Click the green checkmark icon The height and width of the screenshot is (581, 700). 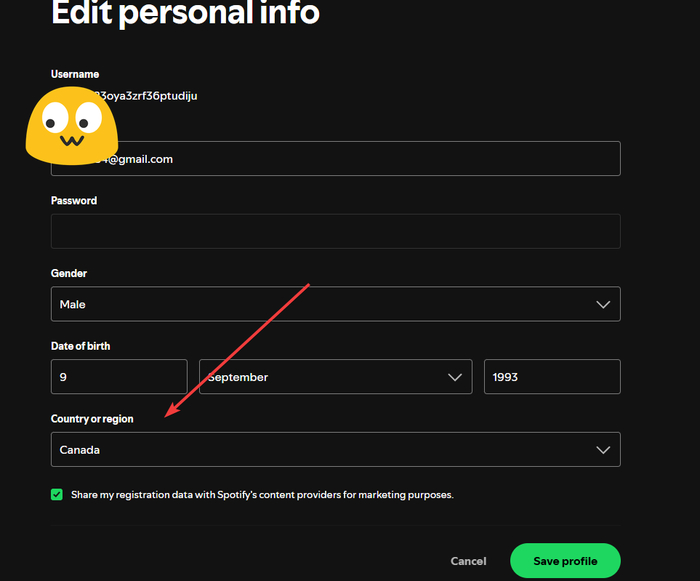click(x=57, y=495)
